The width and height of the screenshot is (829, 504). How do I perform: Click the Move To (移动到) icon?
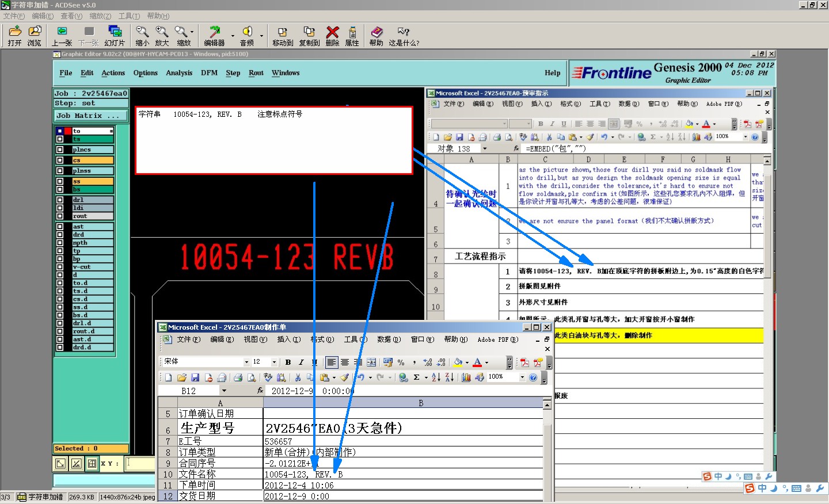pos(283,36)
